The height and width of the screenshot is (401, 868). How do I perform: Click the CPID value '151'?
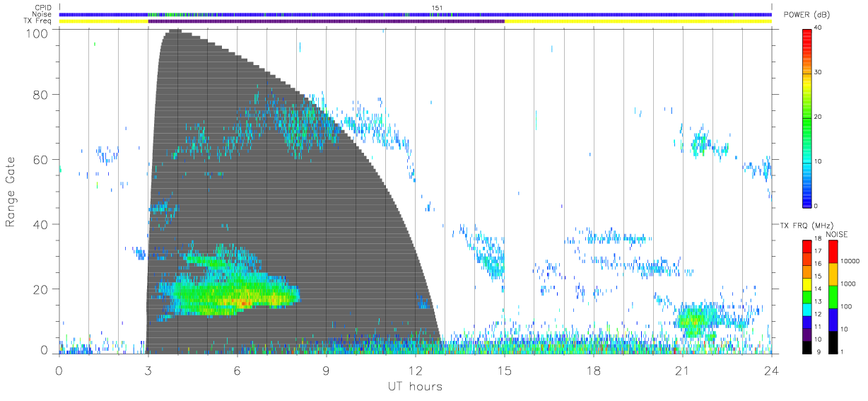pyautogui.click(x=438, y=8)
